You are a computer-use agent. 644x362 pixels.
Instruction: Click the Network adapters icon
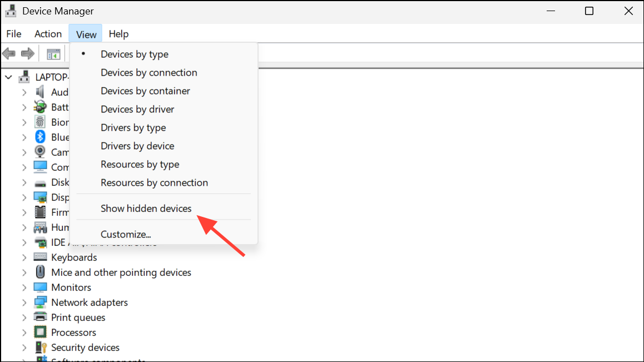point(40,302)
